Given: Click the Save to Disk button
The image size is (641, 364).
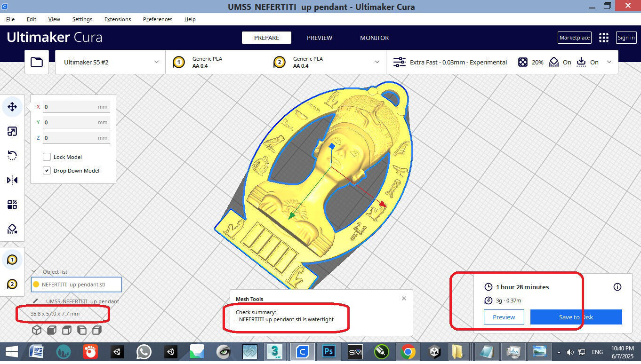Looking at the screenshot, I should point(576,317).
